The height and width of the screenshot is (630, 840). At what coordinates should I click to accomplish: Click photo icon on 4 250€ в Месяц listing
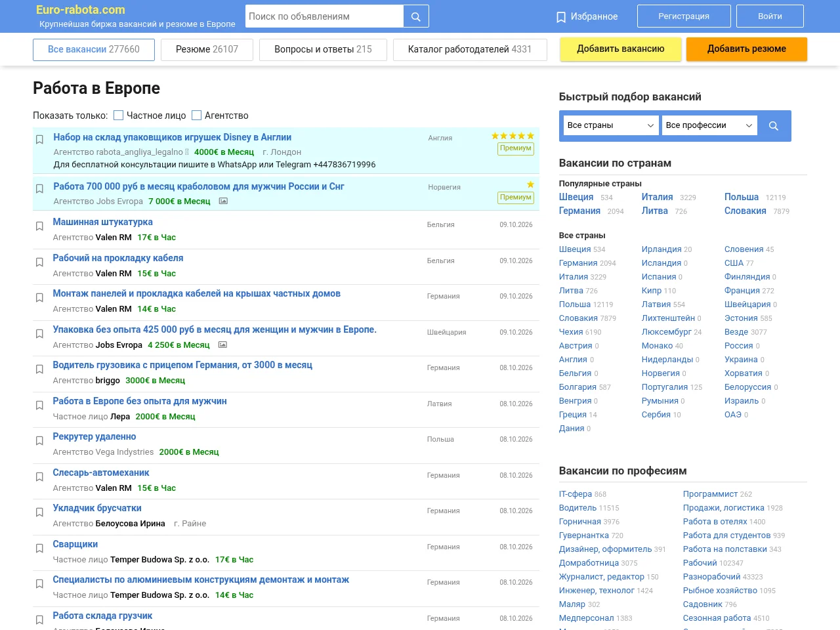click(222, 345)
